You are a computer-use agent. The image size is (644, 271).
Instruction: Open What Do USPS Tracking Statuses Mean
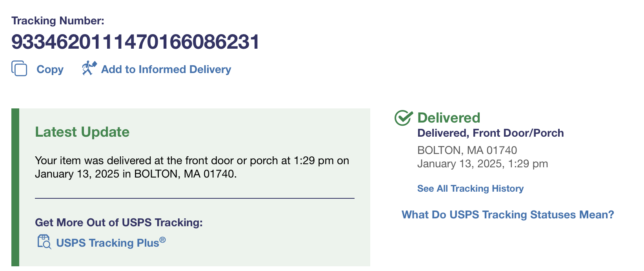click(x=508, y=215)
